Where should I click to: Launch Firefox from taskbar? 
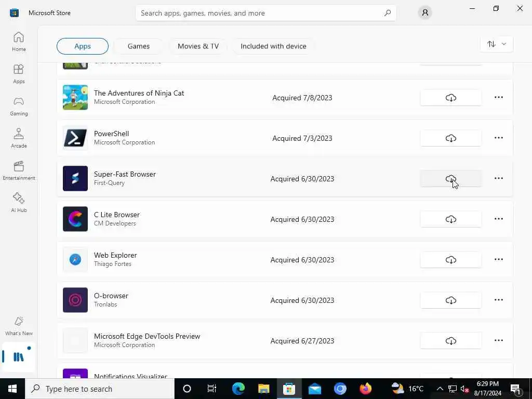pyautogui.click(x=365, y=389)
